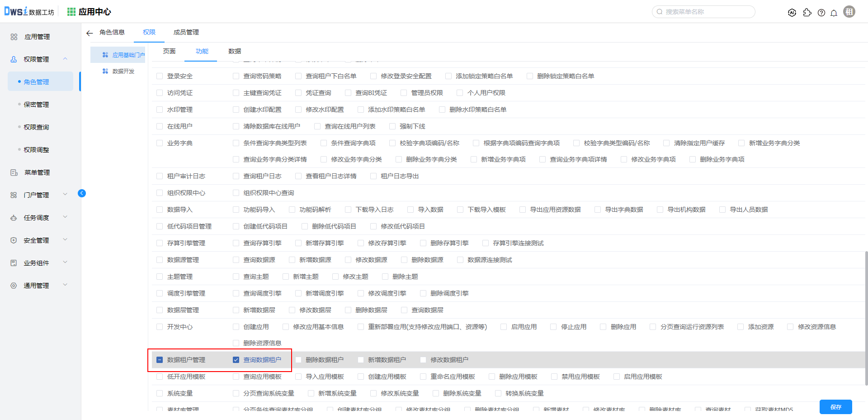Expand the 门户管理 sidebar menu

click(x=65, y=195)
